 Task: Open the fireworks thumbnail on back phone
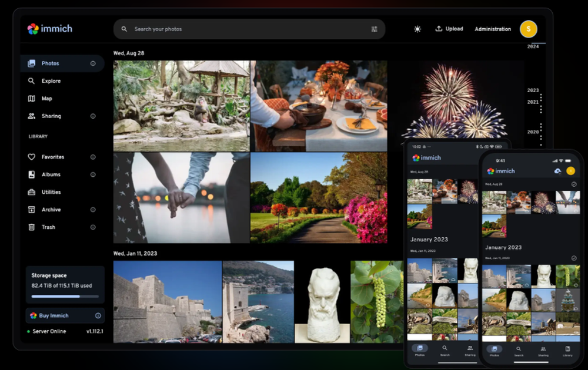click(x=467, y=191)
